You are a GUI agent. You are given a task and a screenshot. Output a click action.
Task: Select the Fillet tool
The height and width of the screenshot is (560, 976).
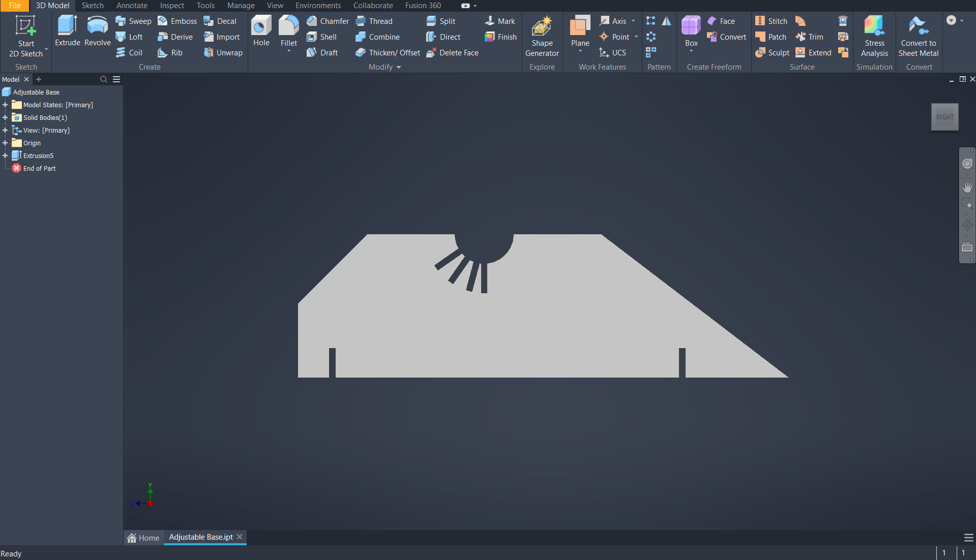pyautogui.click(x=289, y=32)
